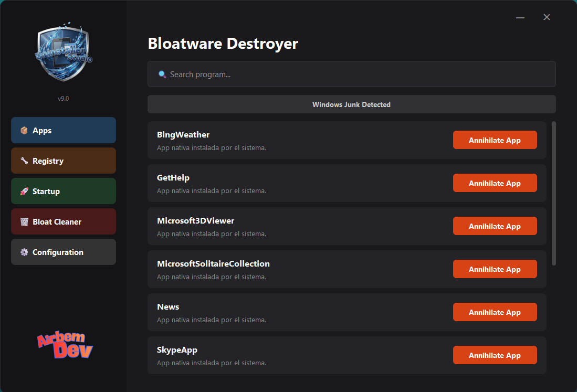Select the BingWeather app name

183,135
